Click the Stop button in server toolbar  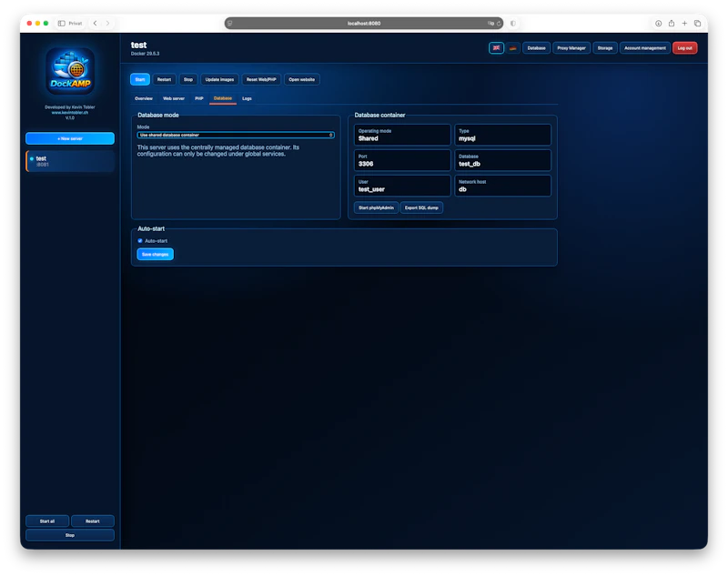pos(188,79)
